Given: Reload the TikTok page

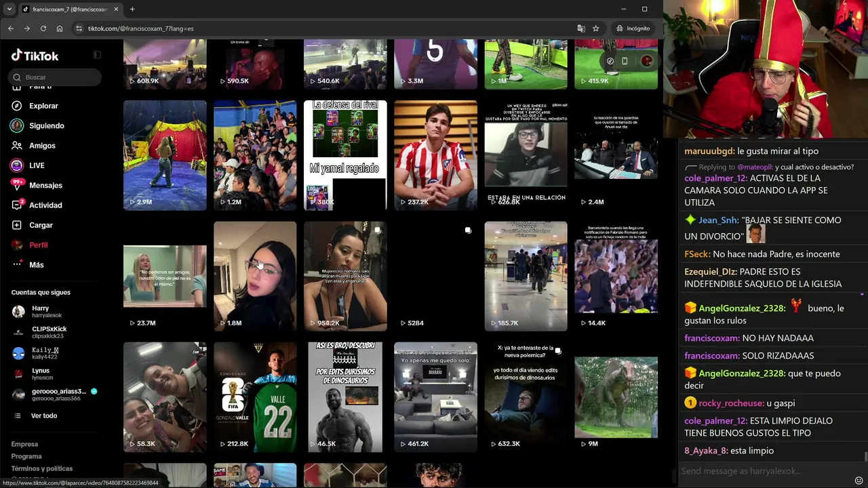Looking at the screenshot, I should 43,28.
